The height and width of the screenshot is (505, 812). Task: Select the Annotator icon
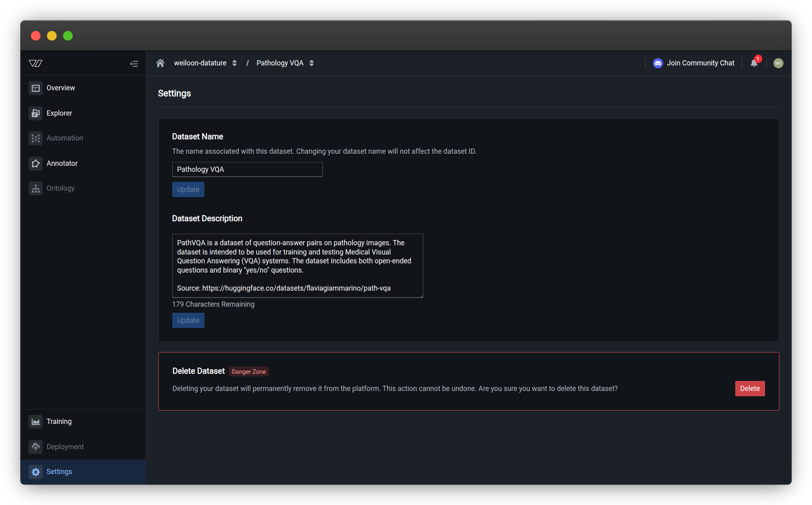[35, 163]
